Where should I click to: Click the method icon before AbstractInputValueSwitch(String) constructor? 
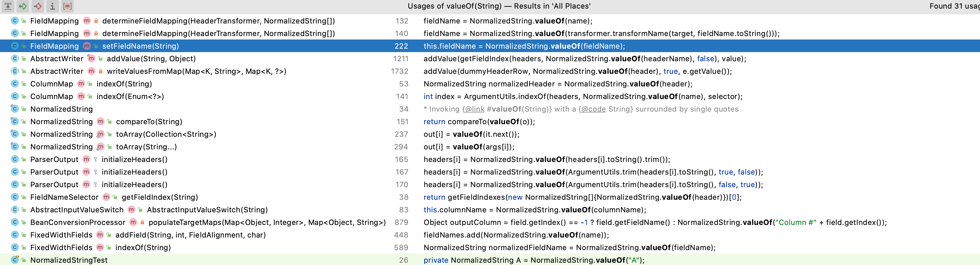click(x=131, y=209)
